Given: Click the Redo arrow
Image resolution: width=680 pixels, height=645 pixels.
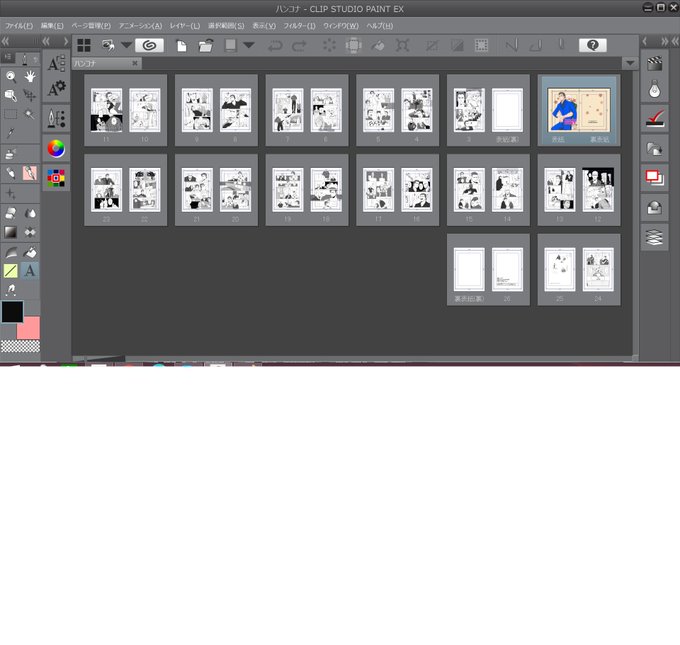Looking at the screenshot, I should (299, 46).
